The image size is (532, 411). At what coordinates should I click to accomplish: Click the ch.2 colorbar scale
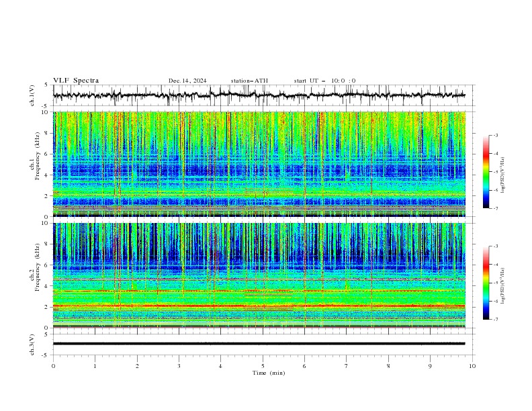[x=486, y=283]
